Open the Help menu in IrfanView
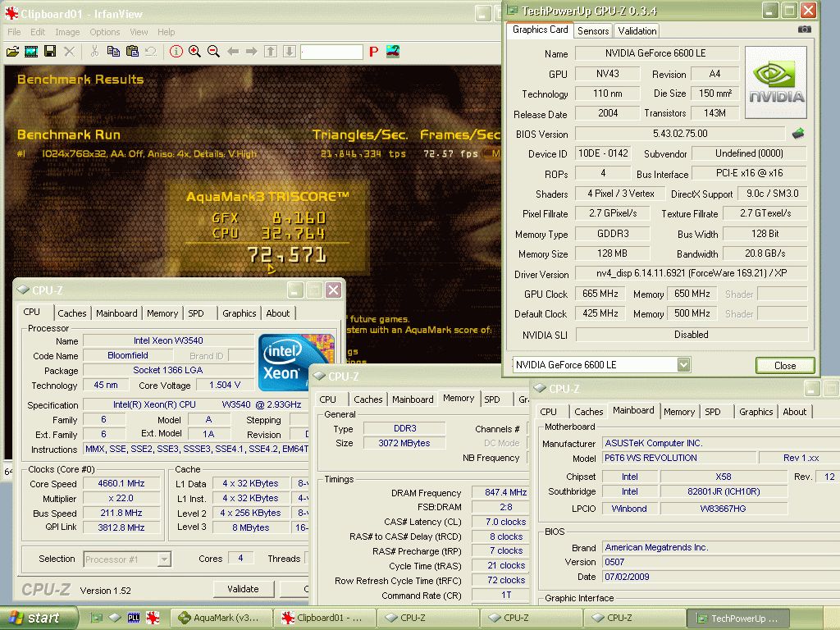This screenshot has width=840, height=630. point(166,32)
